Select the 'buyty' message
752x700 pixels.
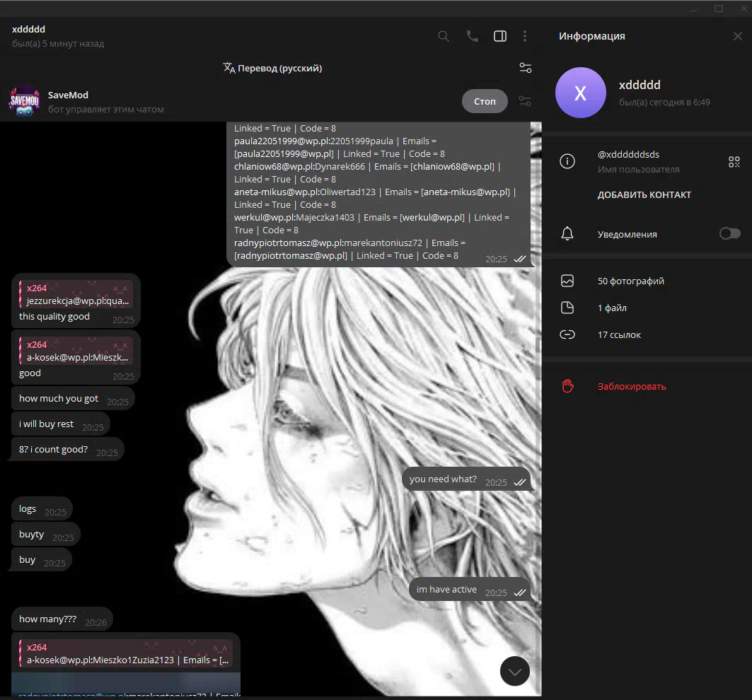[45, 534]
